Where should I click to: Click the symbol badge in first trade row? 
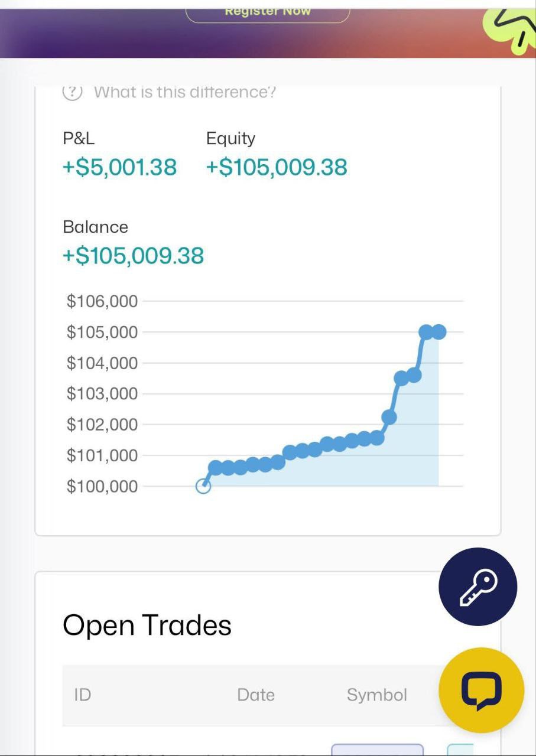(x=378, y=750)
